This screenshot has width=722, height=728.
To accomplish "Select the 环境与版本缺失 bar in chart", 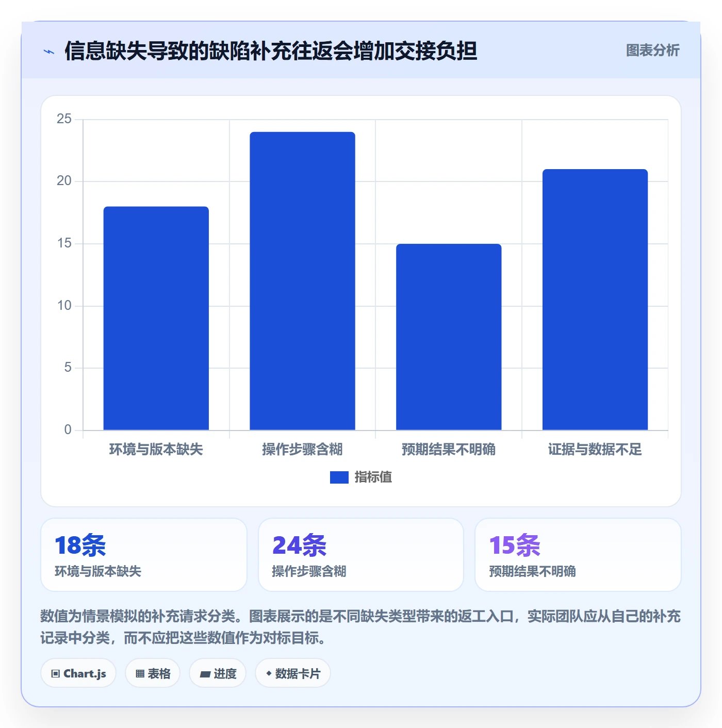I will coord(156,318).
